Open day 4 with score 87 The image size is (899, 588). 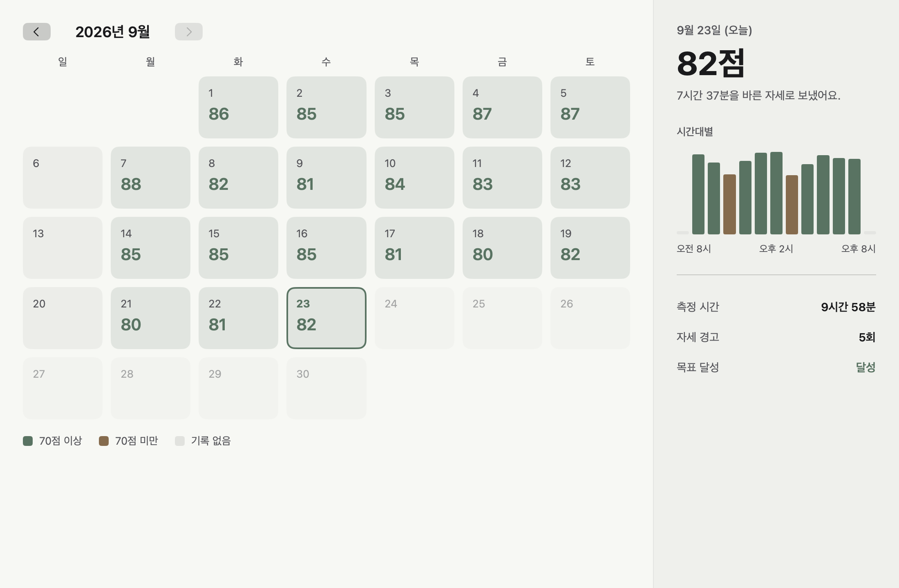click(502, 107)
